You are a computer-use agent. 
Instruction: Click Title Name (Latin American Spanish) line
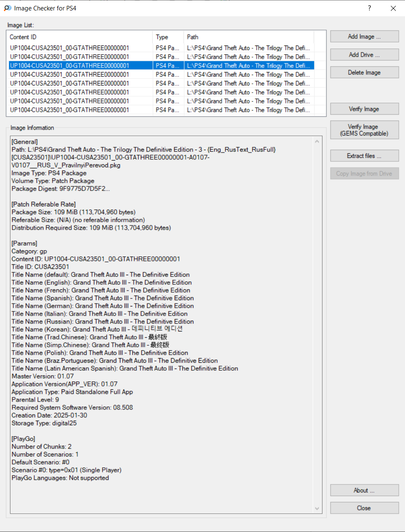tap(125, 369)
